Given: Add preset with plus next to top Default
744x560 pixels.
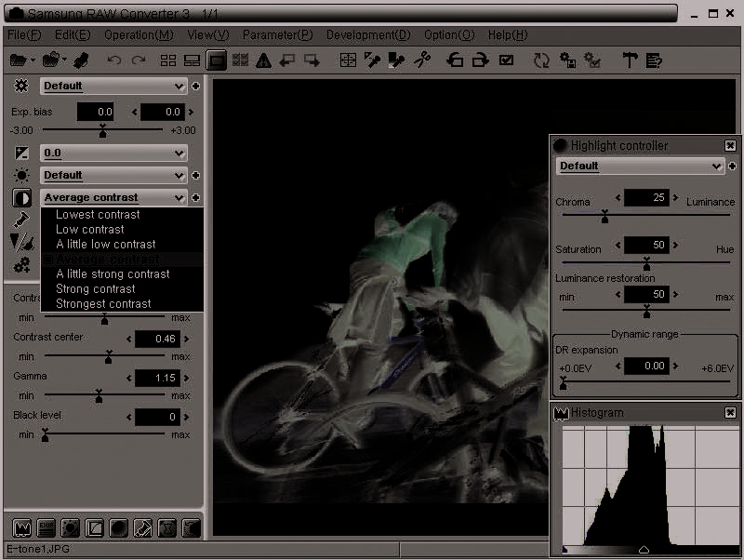Looking at the screenshot, I should coord(195,86).
